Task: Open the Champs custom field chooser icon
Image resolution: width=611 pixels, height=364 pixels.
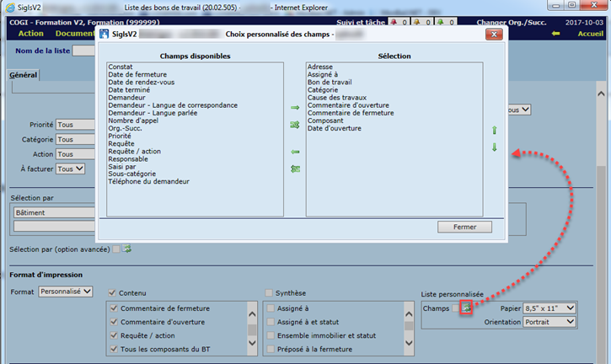Action: click(x=467, y=308)
